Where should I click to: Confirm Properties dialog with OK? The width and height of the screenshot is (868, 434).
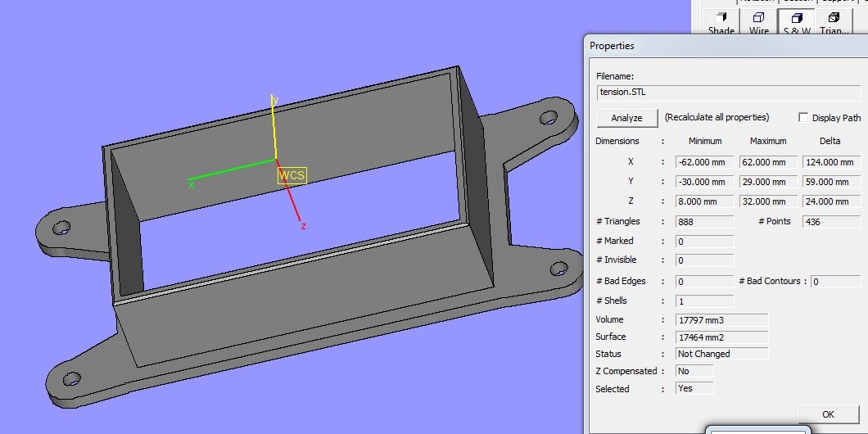point(828,414)
